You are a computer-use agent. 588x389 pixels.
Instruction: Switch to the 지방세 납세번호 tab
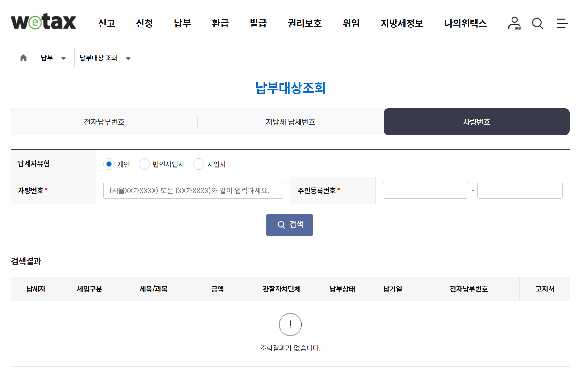pyautogui.click(x=290, y=122)
